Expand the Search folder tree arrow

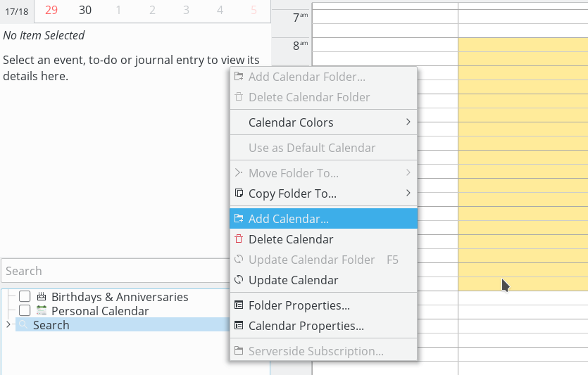pyautogui.click(x=8, y=325)
